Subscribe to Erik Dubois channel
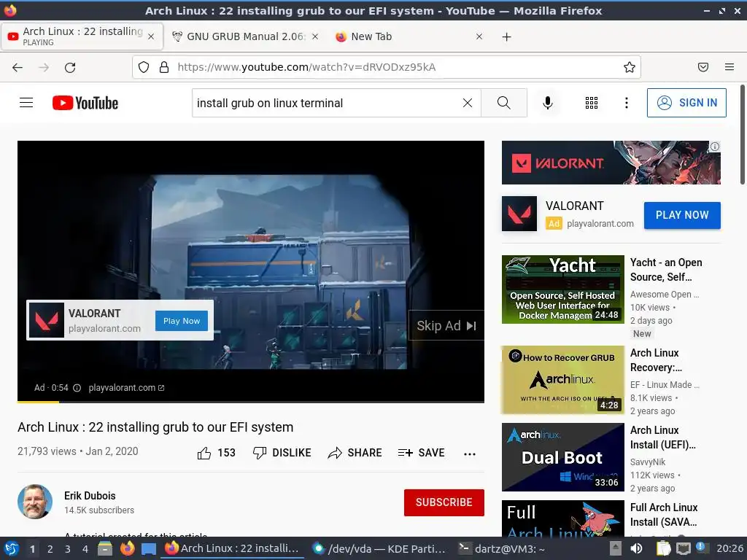This screenshot has height=560, width=747. pos(444,502)
